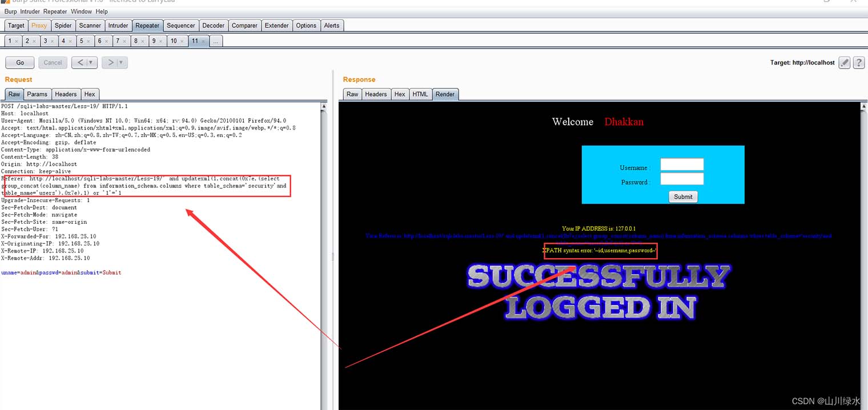This screenshot has height=410, width=868.
Task: Select the Response Render tab
Action: tap(445, 94)
